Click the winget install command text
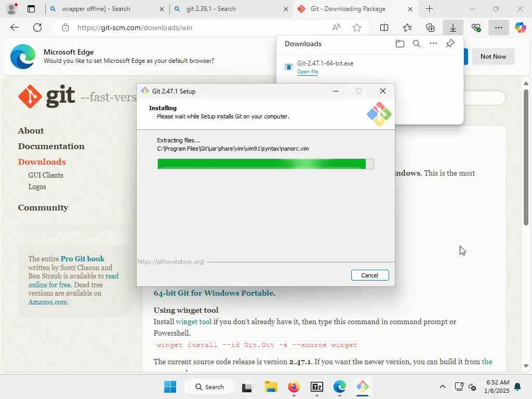The image size is (532, 399). pos(257,345)
